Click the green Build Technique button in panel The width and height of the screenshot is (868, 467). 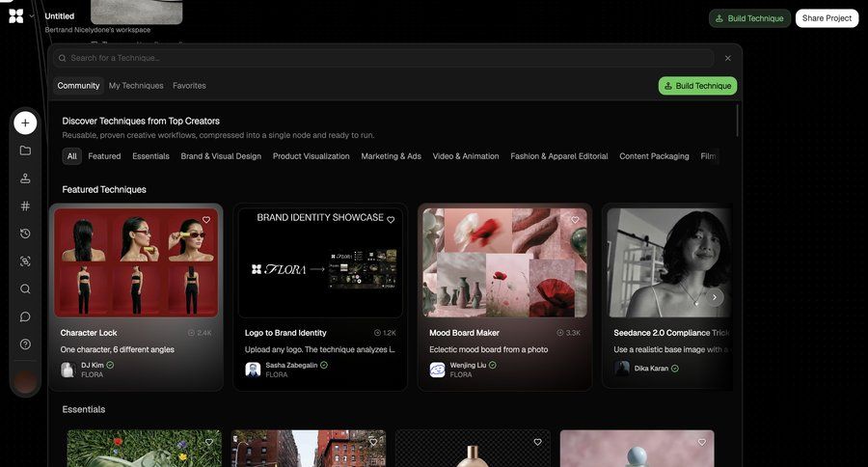[x=697, y=86]
